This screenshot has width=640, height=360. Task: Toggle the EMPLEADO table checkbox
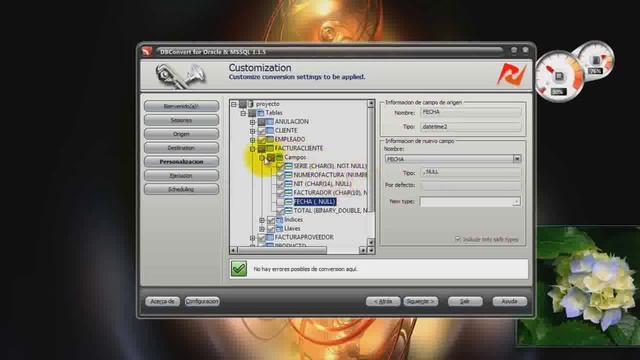click(x=262, y=140)
